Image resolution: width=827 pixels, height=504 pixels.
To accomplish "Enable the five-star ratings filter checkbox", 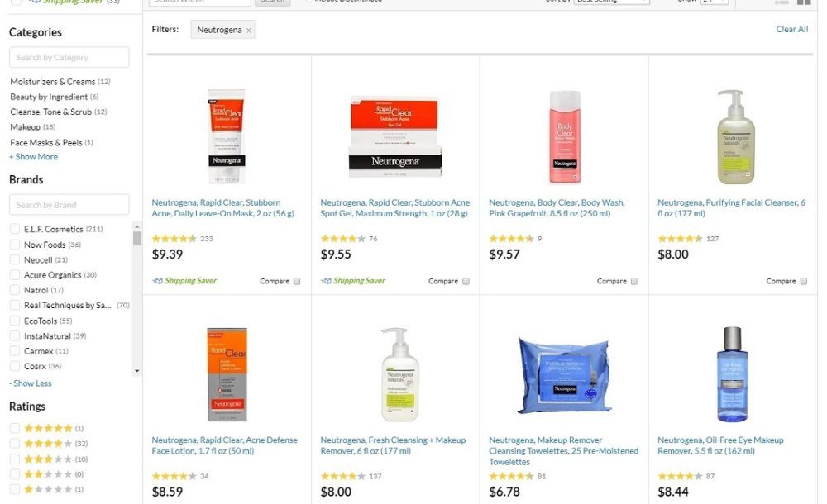I will [15, 428].
